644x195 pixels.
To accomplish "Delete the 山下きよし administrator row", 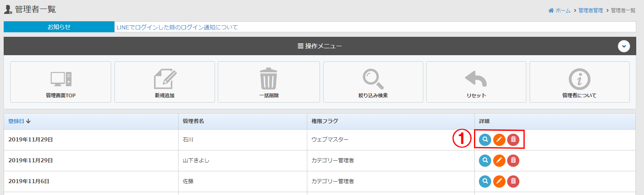I will pos(513,161).
